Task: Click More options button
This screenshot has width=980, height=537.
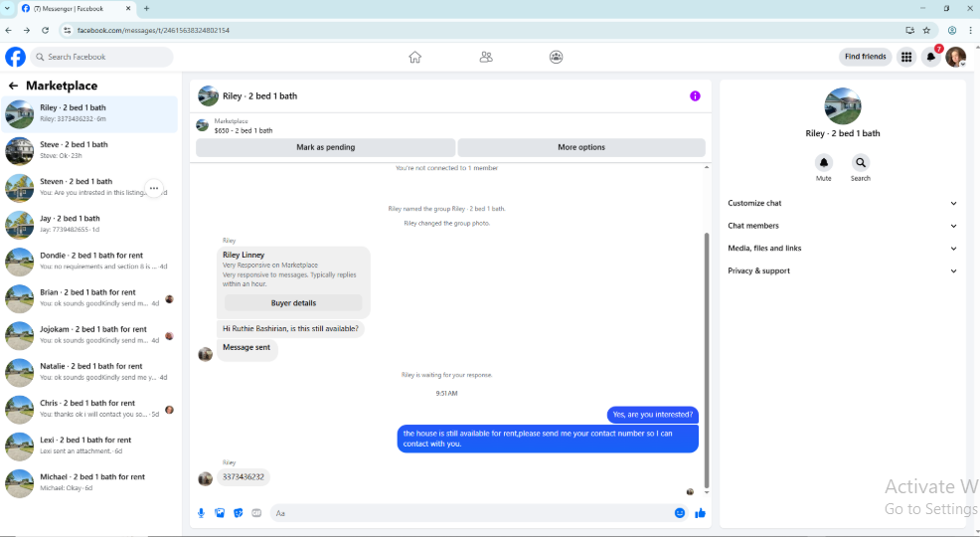Action: [581, 147]
